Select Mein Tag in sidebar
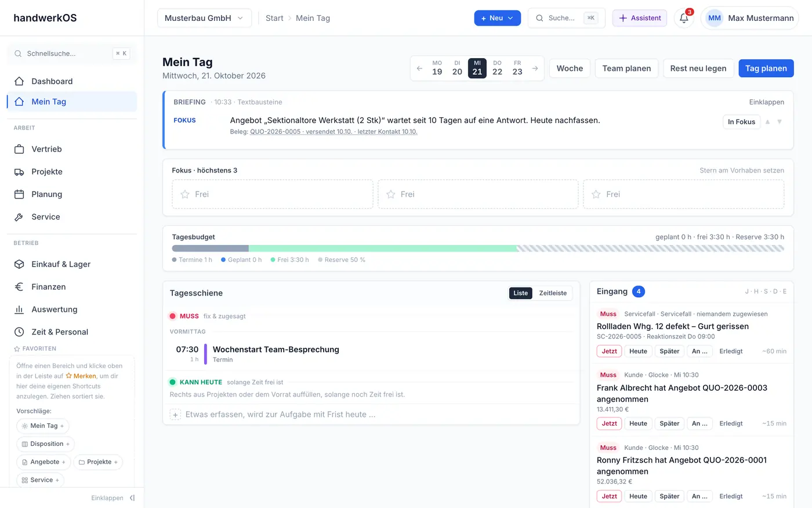Image resolution: width=812 pixels, height=508 pixels. coord(72,102)
